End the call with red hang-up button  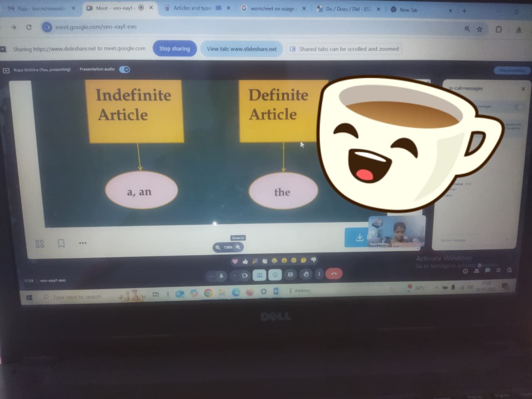coord(334,274)
